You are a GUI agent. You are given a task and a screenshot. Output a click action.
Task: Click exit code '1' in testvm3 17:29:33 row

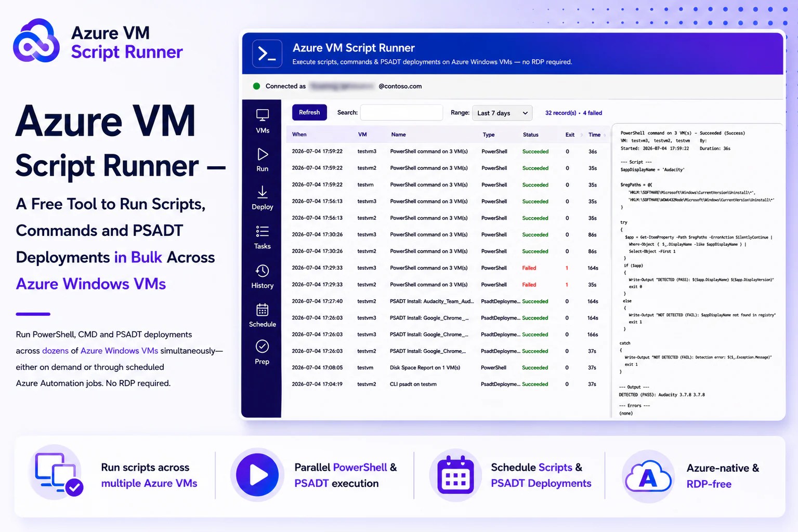(567, 268)
